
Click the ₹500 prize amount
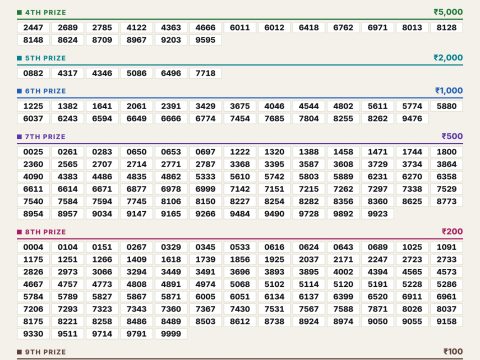452,136
